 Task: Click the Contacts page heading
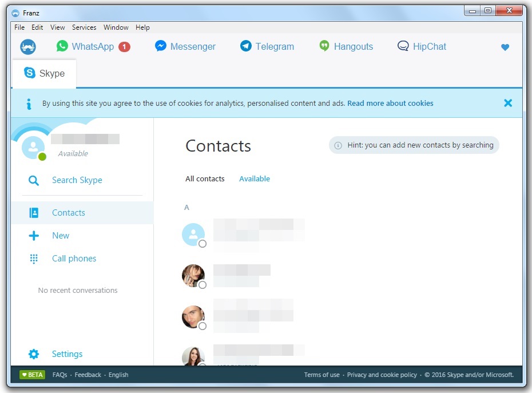click(x=218, y=146)
